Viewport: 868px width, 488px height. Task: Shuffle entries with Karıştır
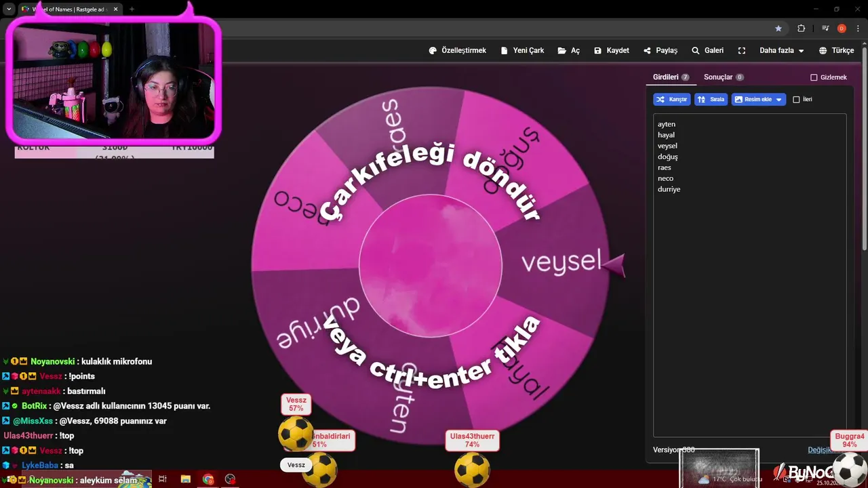(671, 100)
